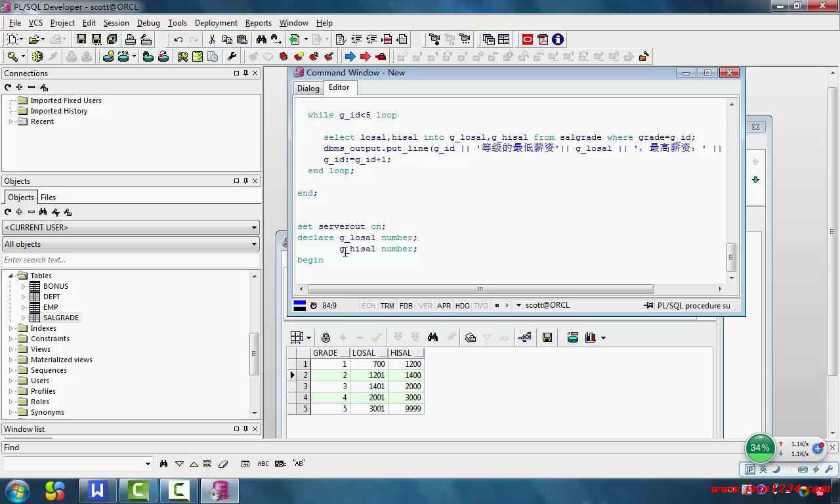Click the Oracle red logo help icon
840x504 pixels.
point(527,39)
